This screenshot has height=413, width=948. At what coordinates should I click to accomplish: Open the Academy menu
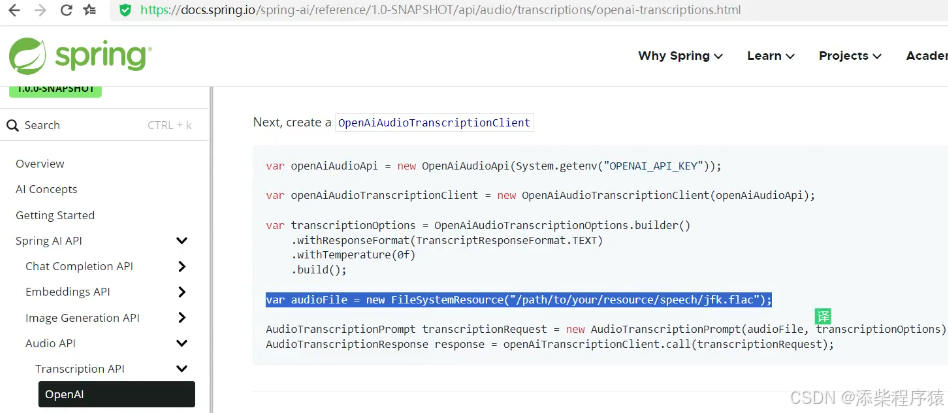pos(927,56)
